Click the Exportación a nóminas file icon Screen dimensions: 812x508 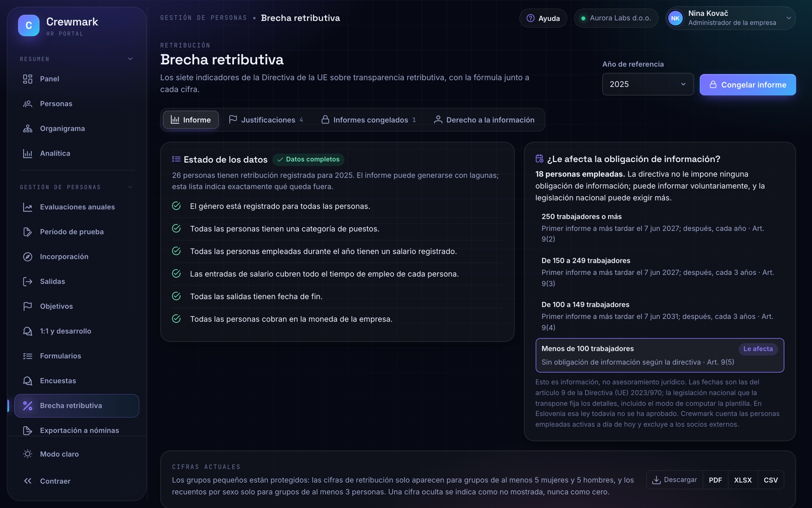[x=27, y=431]
